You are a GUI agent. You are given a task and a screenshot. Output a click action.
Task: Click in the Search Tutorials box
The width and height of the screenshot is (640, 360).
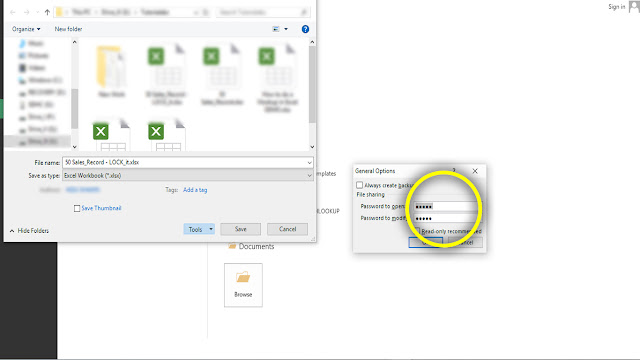tap(263, 13)
